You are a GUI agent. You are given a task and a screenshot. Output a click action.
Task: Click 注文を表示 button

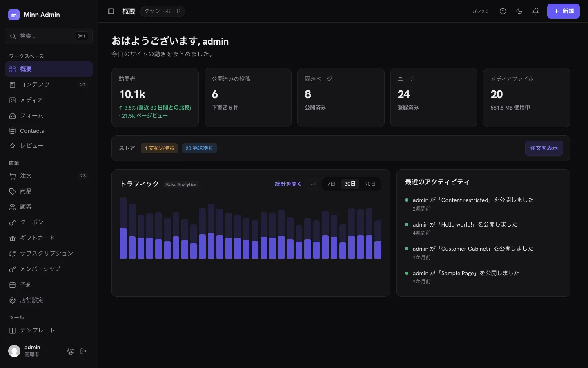pyautogui.click(x=544, y=148)
